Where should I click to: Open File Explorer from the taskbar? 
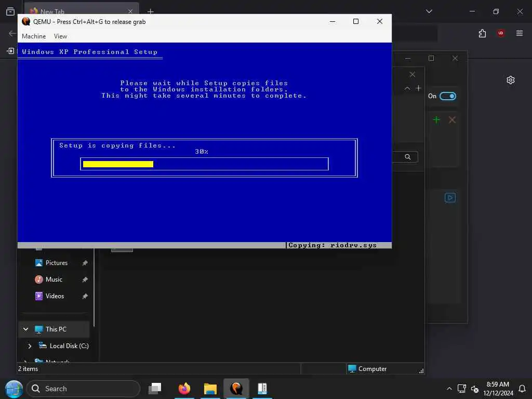[x=210, y=389]
